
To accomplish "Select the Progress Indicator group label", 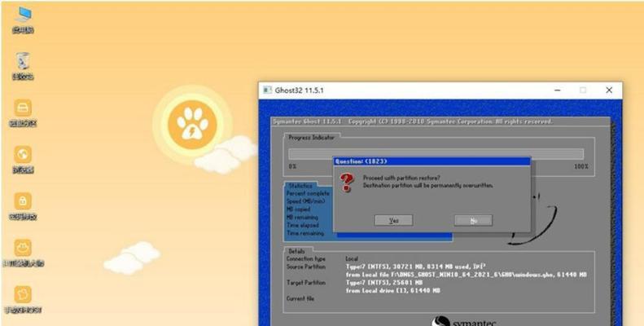I will pyautogui.click(x=312, y=137).
